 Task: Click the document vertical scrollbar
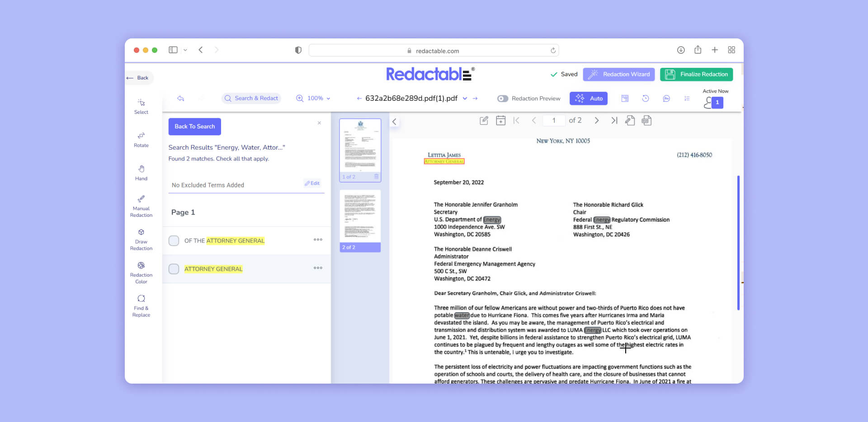pyautogui.click(x=738, y=243)
